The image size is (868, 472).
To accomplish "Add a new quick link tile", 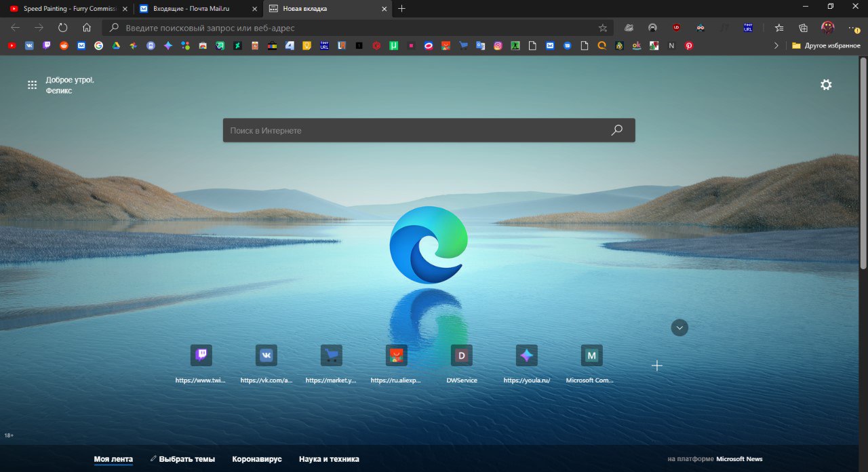I will pos(656,366).
